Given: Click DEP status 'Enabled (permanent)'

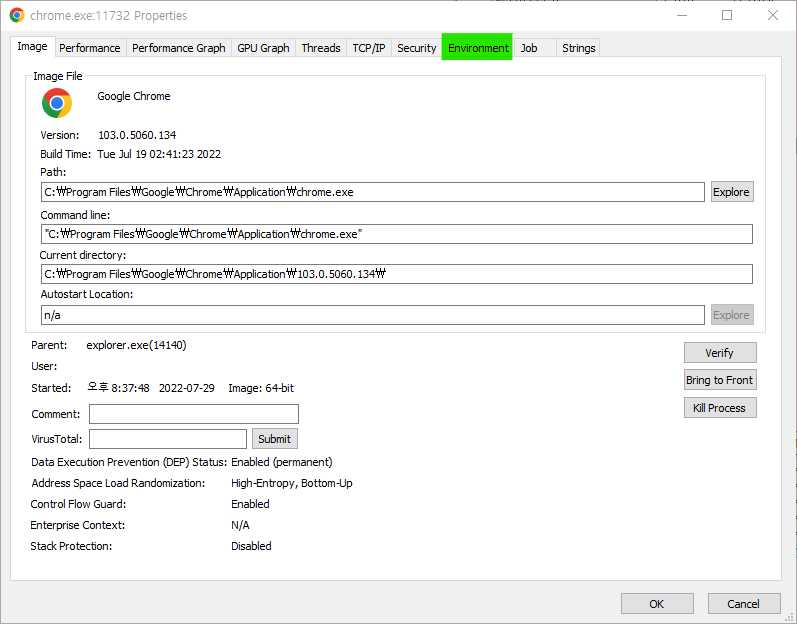Looking at the screenshot, I should [282, 462].
